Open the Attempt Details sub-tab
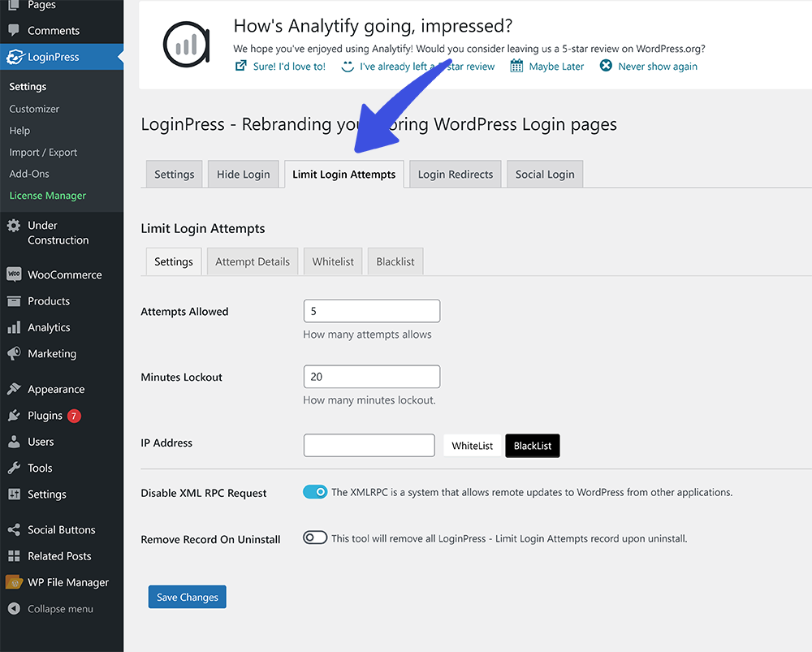 tap(253, 261)
